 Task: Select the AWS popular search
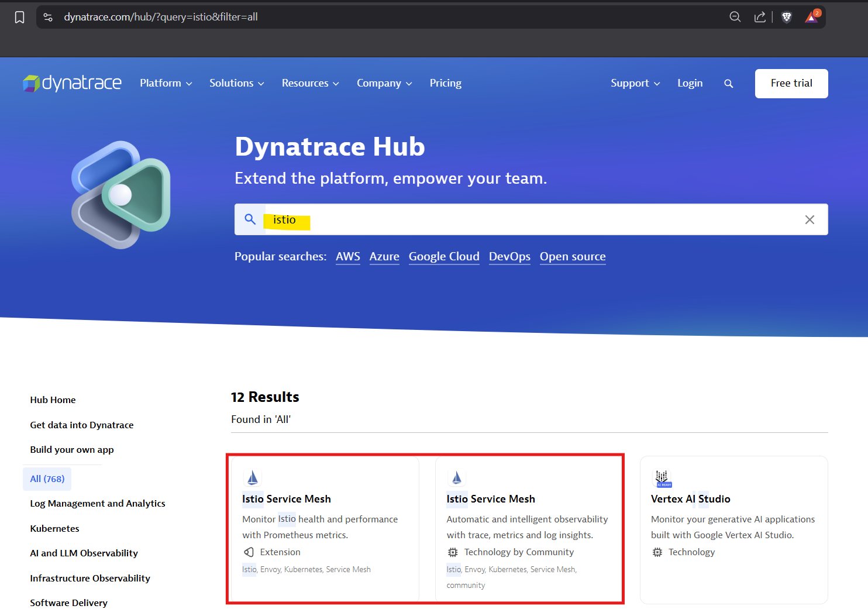(x=348, y=256)
